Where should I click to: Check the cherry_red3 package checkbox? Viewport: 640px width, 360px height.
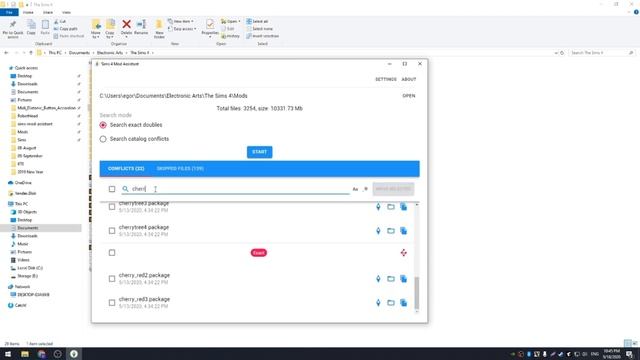112,303
